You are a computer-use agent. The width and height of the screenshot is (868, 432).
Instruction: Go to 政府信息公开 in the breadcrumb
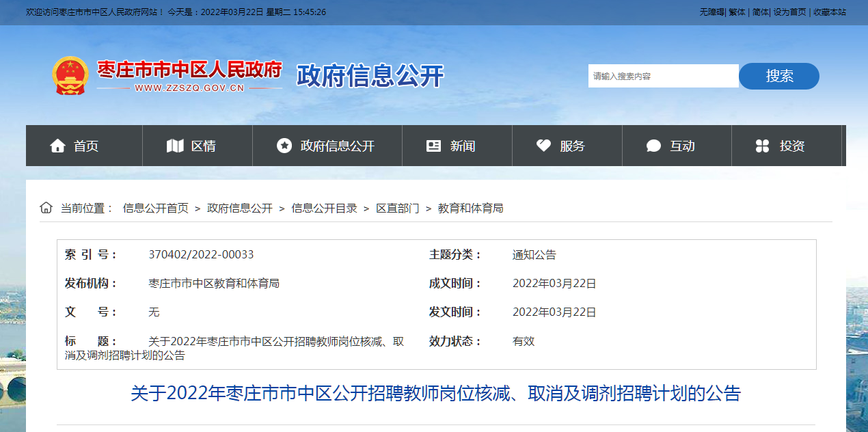[240, 208]
